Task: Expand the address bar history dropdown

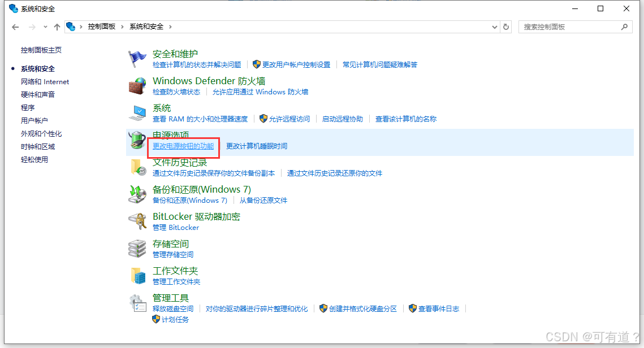Action: coord(495,27)
